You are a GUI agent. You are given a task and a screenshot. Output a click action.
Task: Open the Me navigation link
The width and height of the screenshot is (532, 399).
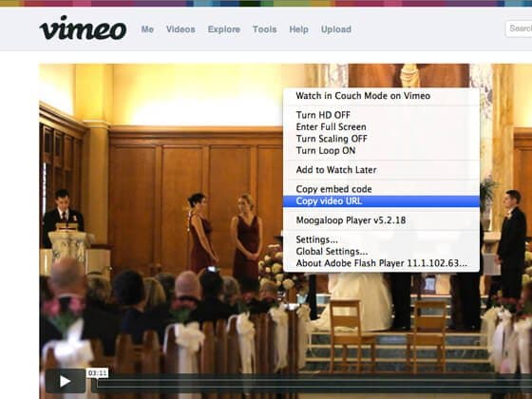[x=147, y=29]
